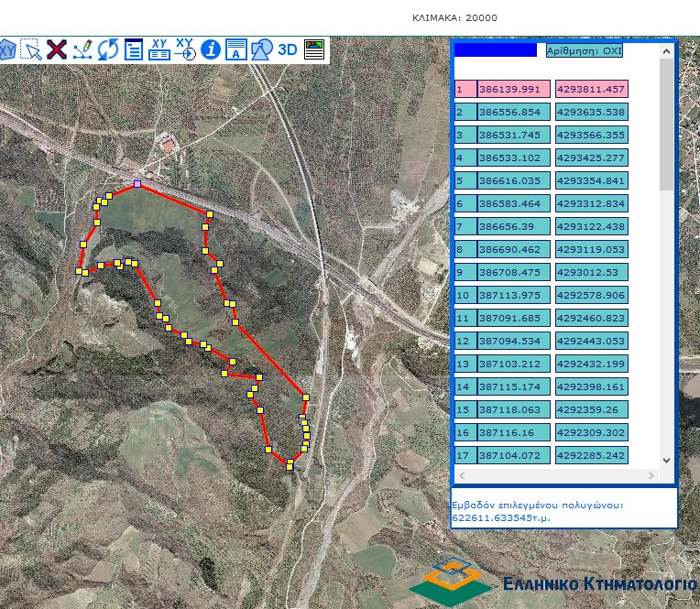Click the blue color bar in panel

[496, 51]
